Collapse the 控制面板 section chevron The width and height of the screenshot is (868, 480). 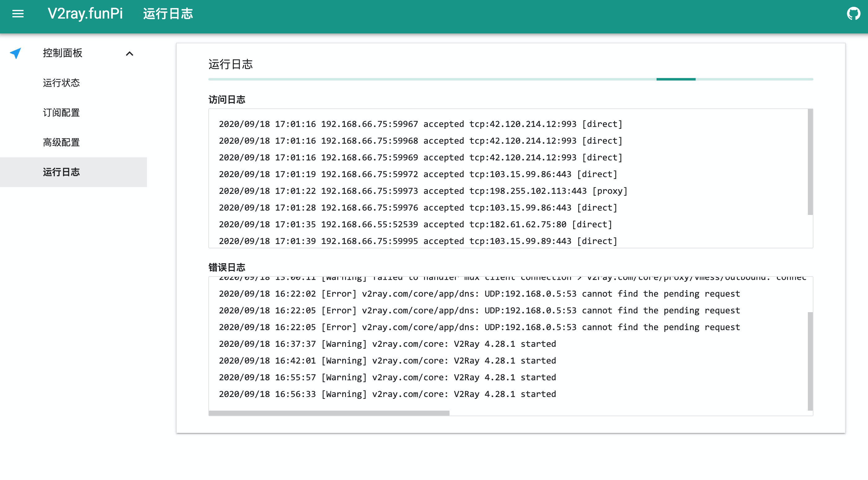click(x=129, y=54)
